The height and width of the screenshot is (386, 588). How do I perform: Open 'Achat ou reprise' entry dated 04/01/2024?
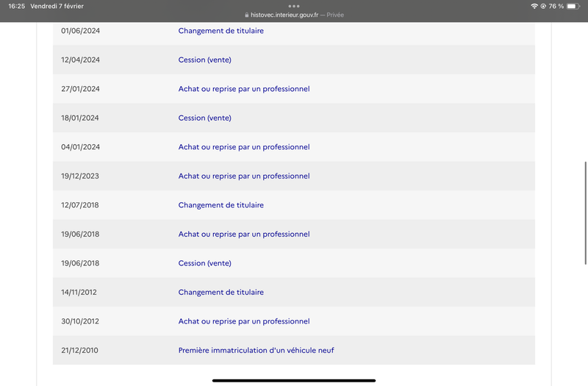(244, 147)
